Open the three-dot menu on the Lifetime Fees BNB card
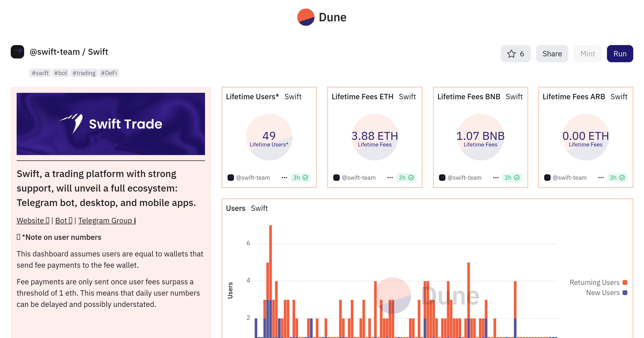Image resolution: width=644 pixels, height=338 pixels. [496, 178]
